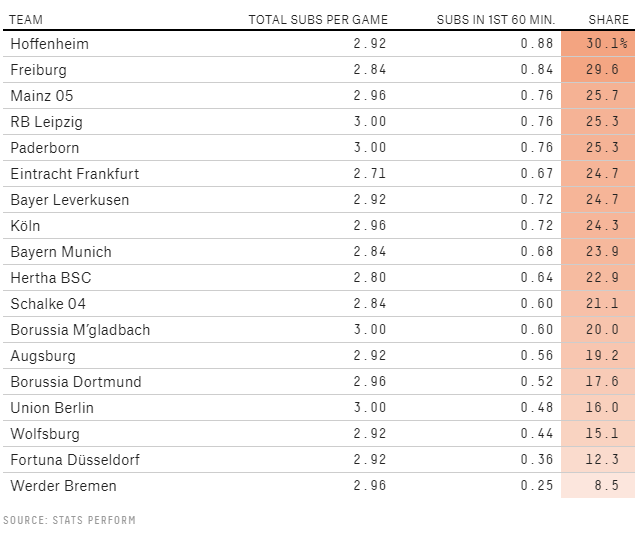
Task: Select the TOTAL SUBS PER GAME header
Action: tap(318, 20)
